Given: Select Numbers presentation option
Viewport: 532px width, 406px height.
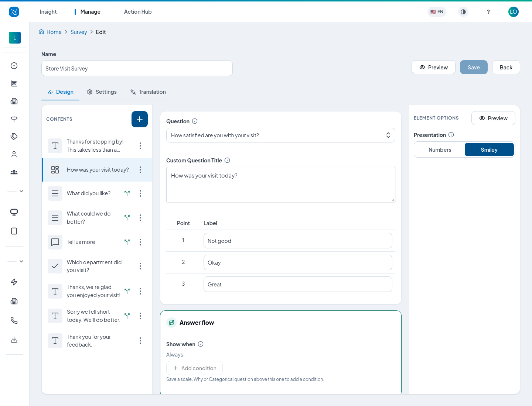Looking at the screenshot, I should click(x=440, y=149).
